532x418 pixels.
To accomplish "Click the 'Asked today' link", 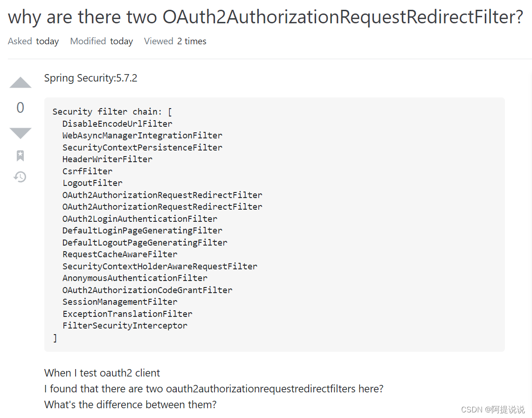I will click(33, 41).
